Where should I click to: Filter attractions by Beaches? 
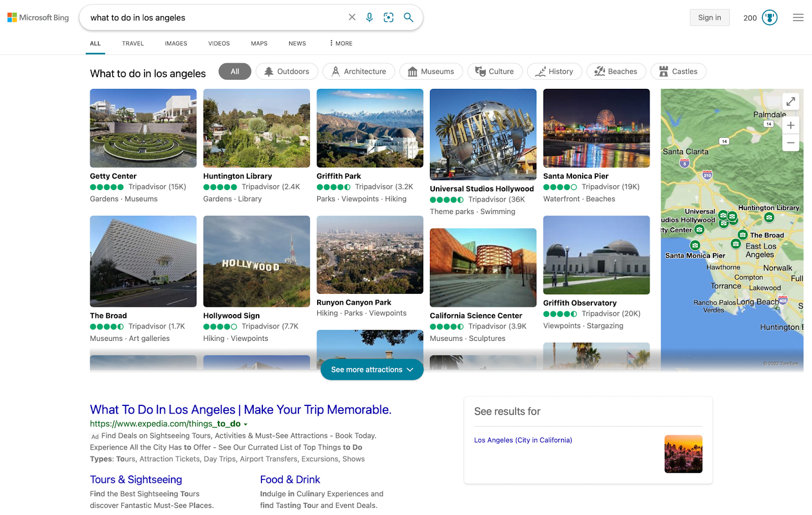click(x=616, y=72)
